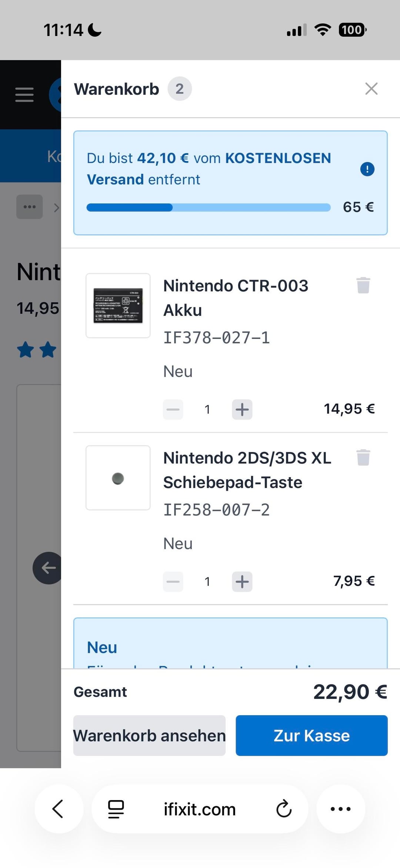
Task: Open the browser more options menu
Action: pos(340,809)
